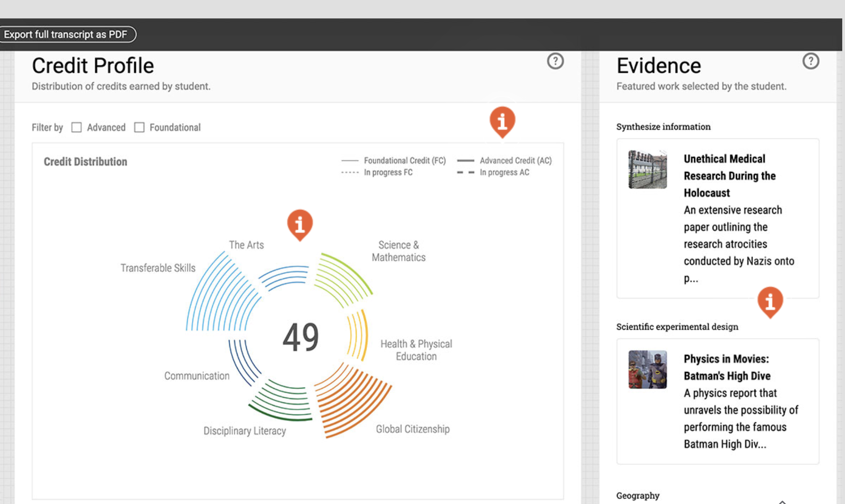Select the Batman and Robin thumbnail image

point(648,370)
